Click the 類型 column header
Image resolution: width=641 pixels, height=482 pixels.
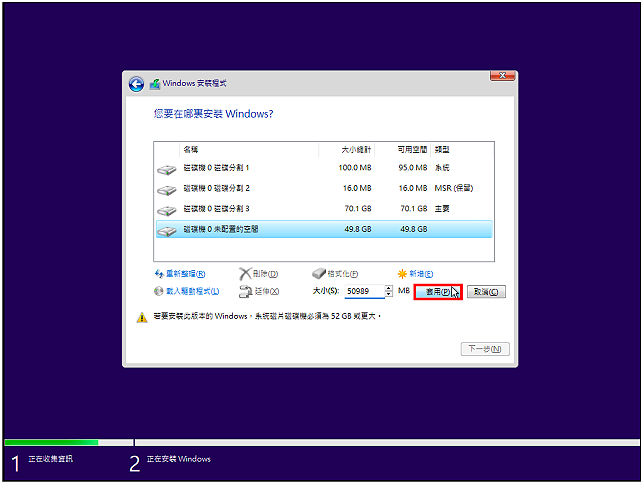click(x=462, y=150)
